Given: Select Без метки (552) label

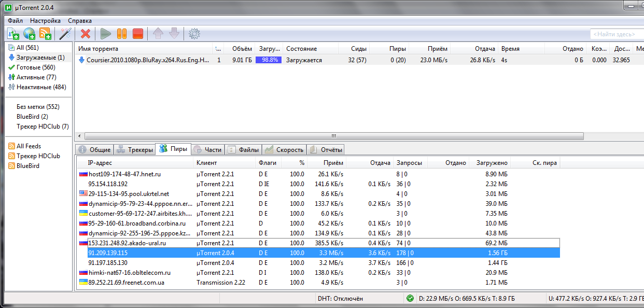Looking at the screenshot, I should coord(38,107).
